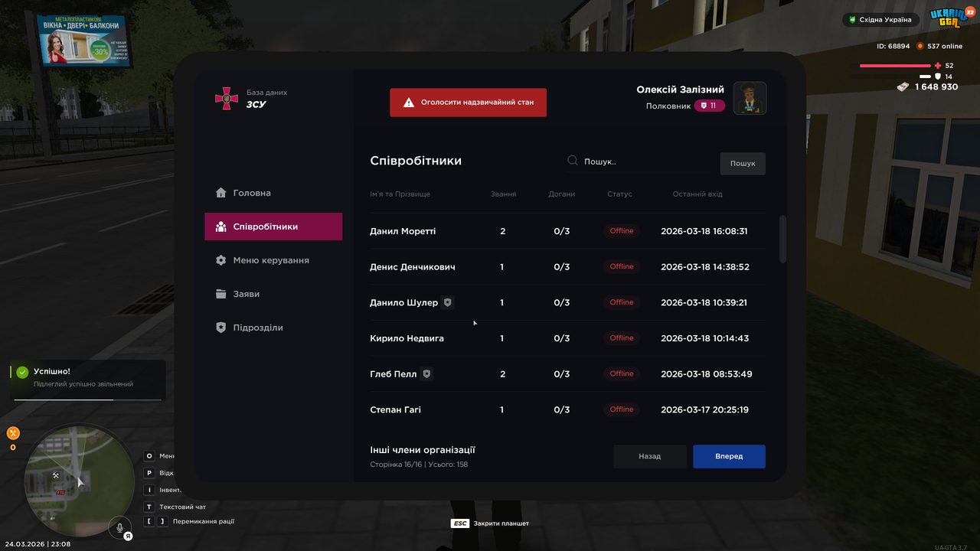
Task: Click the ESC key hint to close the tablet
Action: [x=460, y=523]
